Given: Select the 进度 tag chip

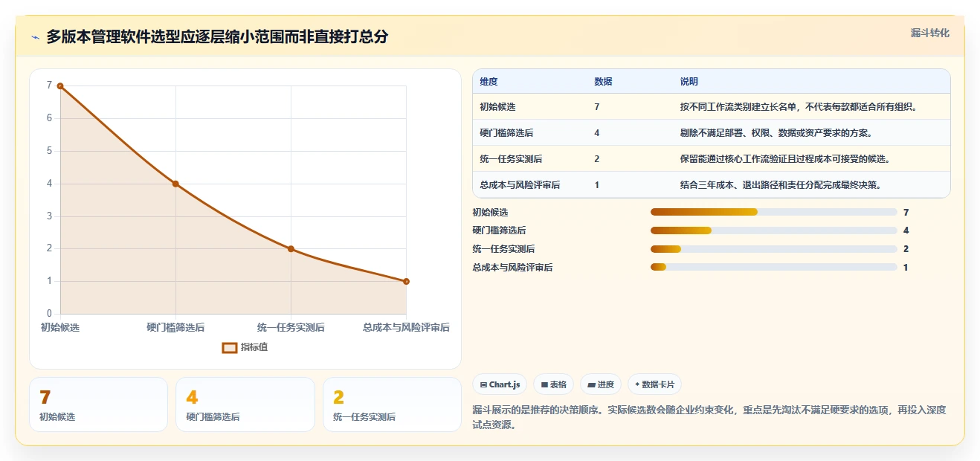Looking at the screenshot, I should point(601,384).
